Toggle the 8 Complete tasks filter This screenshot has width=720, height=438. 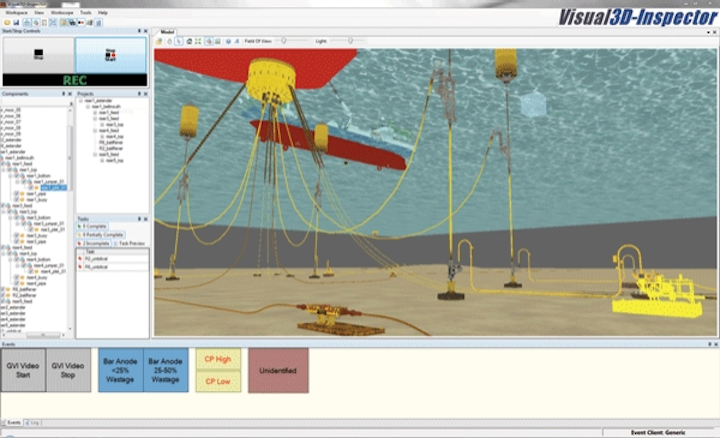[92, 226]
